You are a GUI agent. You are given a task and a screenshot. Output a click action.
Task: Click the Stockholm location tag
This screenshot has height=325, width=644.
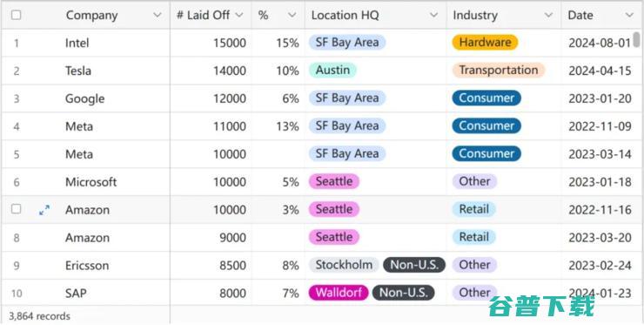(x=344, y=265)
